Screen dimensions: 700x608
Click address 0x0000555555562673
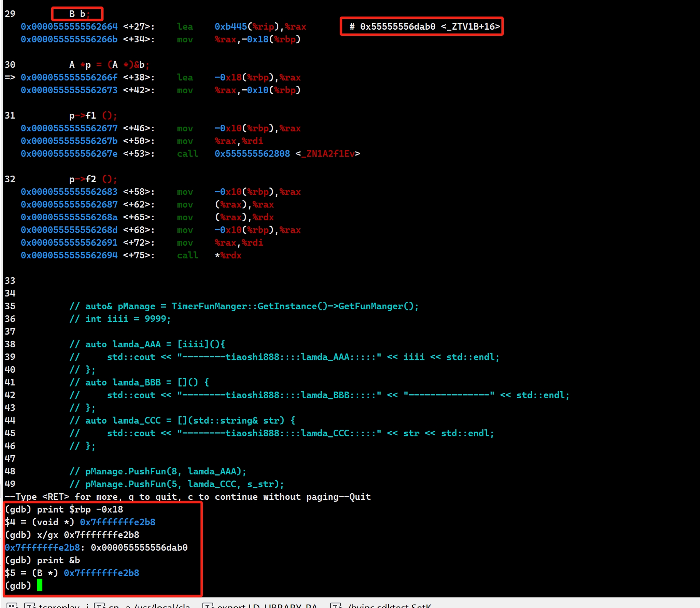coord(69,90)
